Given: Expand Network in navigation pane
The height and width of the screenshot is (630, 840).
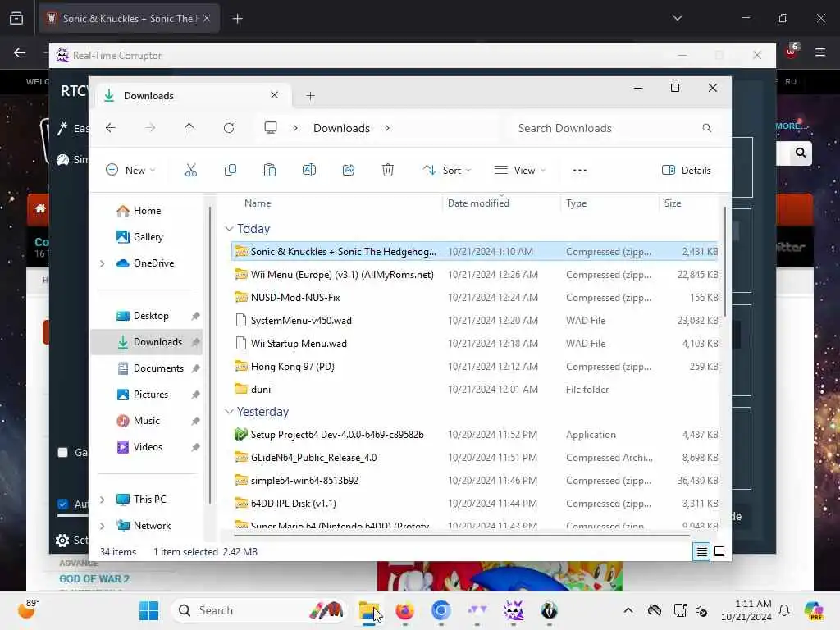Looking at the screenshot, I should pos(103,526).
